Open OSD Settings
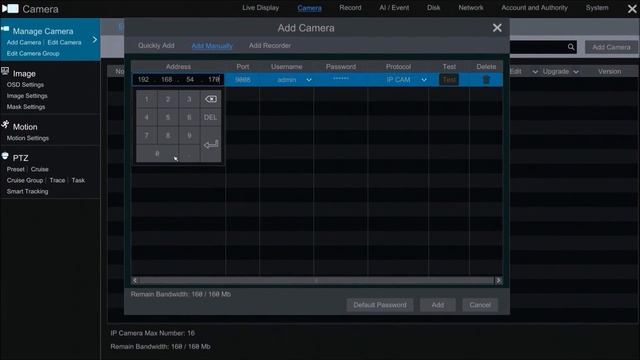This screenshot has height=360, width=640. [x=25, y=85]
